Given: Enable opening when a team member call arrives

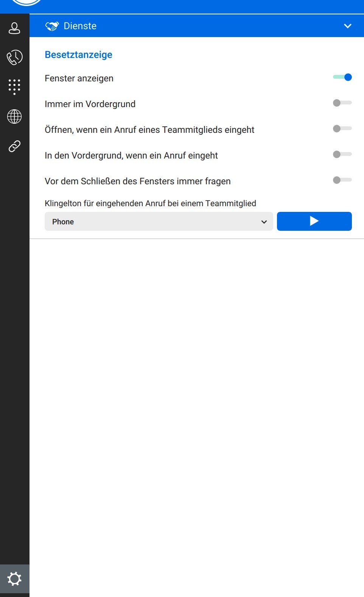Looking at the screenshot, I should 342,128.
